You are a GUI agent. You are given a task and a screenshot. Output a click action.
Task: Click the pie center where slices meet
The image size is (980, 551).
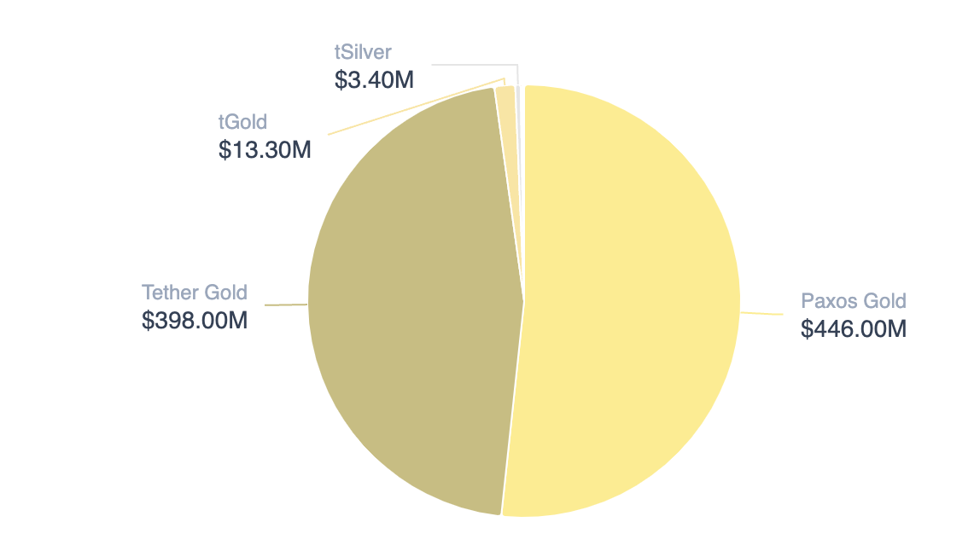click(x=523, y=300)
